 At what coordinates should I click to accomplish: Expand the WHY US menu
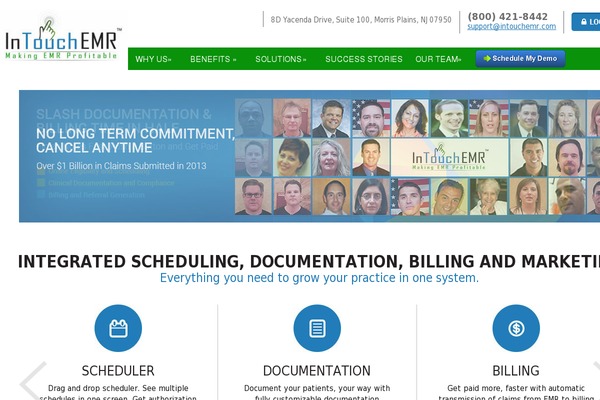coord(153,59)
